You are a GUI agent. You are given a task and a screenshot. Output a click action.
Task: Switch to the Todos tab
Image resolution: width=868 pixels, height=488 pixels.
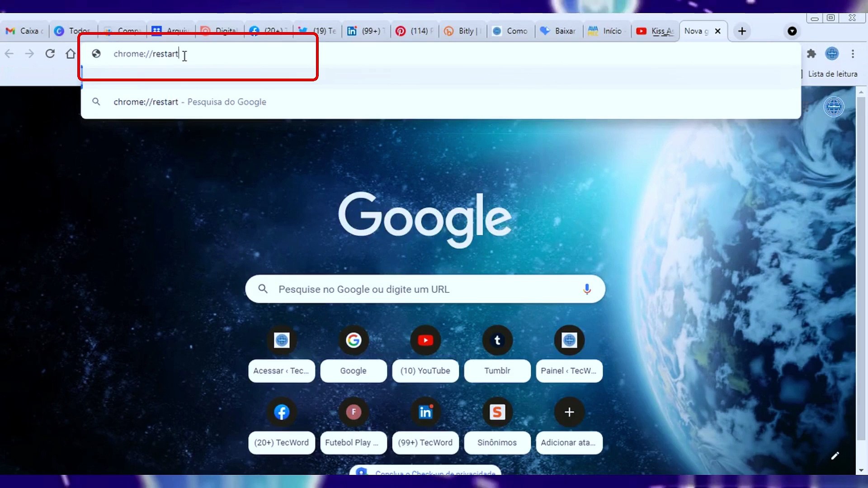[73, 31]
